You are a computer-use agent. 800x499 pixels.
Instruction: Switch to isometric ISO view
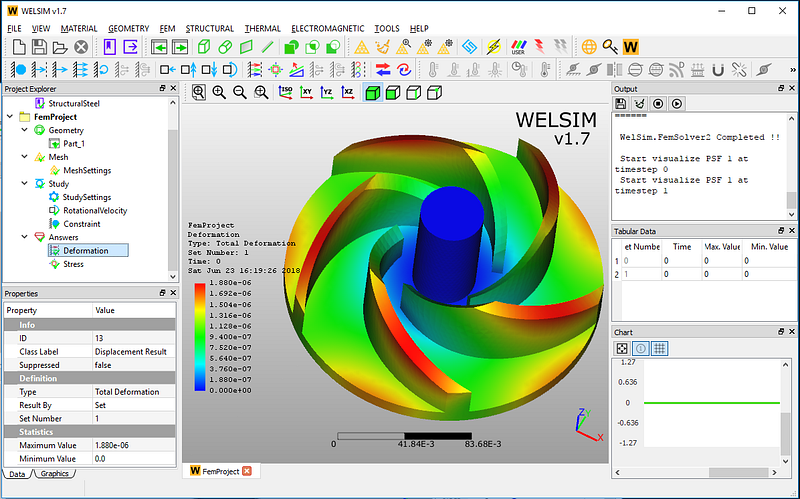tap(285, 92)
